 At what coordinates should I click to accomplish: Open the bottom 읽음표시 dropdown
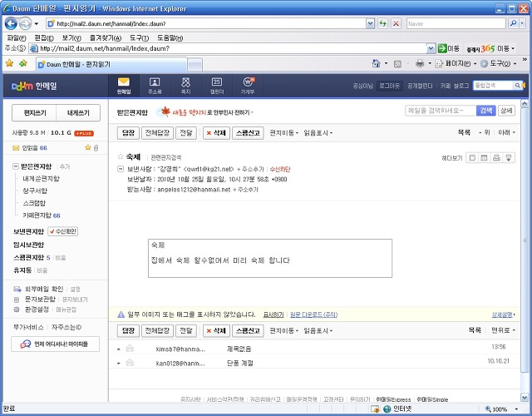click(318, 330)
